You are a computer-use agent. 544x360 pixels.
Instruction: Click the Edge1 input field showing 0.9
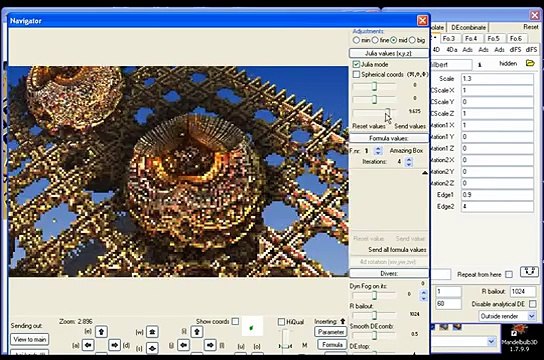click(x=497, y=195)
